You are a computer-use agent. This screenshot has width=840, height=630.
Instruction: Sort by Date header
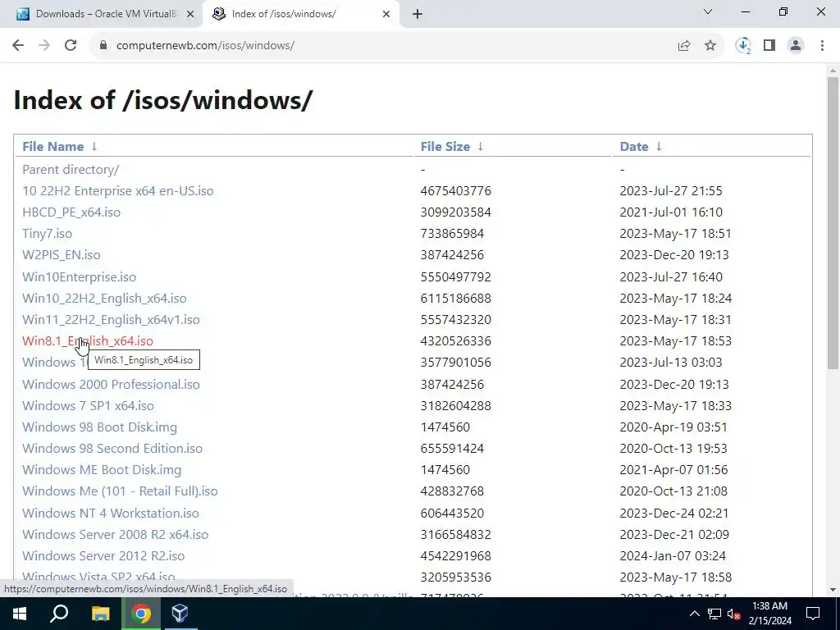point(634,146)
